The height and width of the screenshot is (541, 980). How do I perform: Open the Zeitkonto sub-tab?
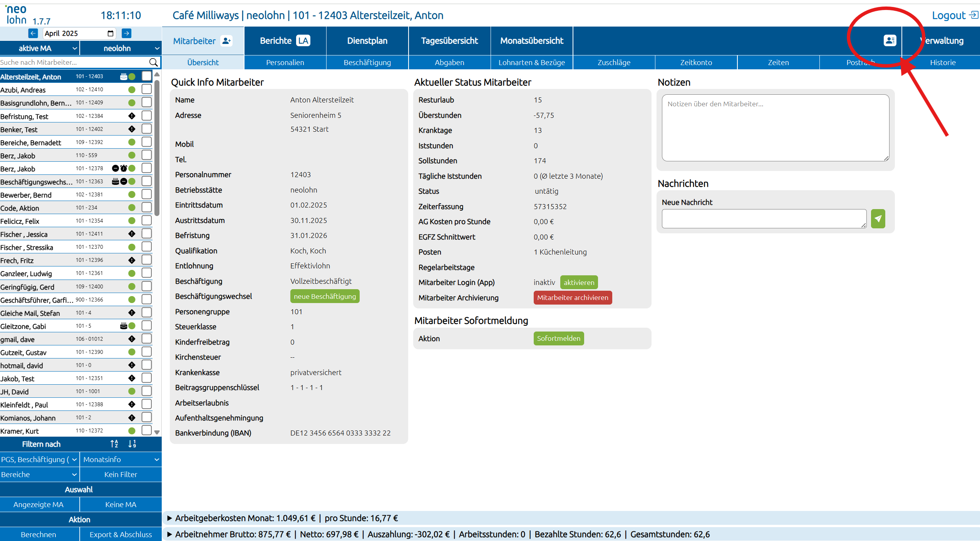[696, 62]
